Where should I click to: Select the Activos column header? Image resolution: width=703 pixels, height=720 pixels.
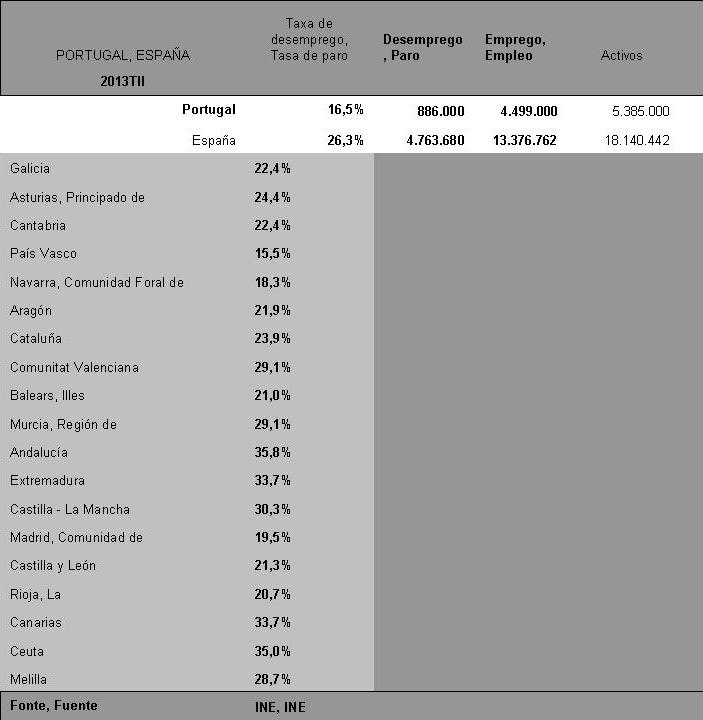click(x=621, y=56)
